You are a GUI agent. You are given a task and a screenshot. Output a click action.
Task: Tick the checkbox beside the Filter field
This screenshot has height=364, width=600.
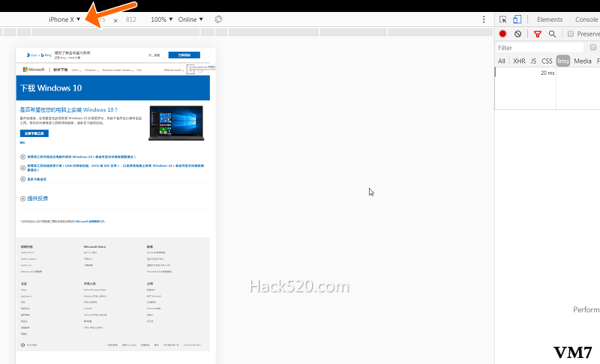click(593, 47)
